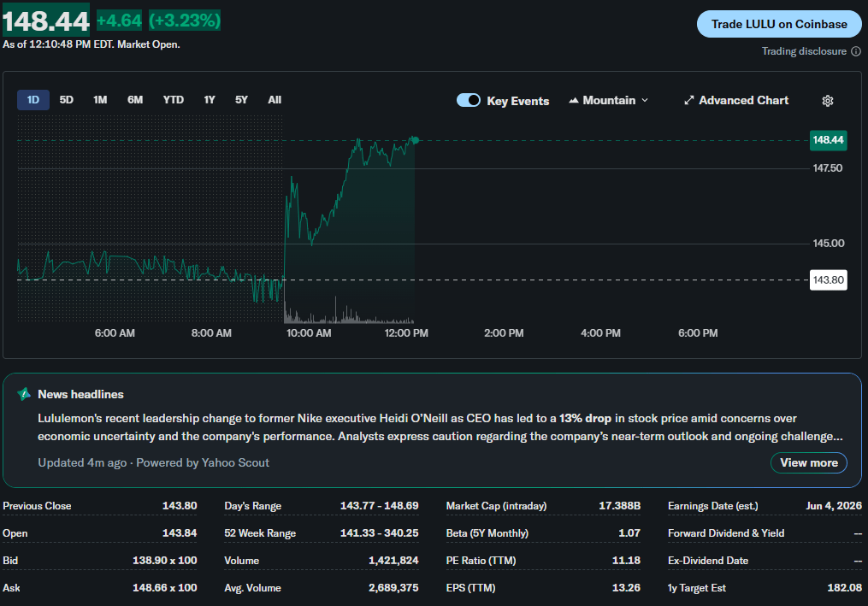Viewport: 868px width, 606px height.
Task: Click the 147.50 price axis label
Action: 828,168
